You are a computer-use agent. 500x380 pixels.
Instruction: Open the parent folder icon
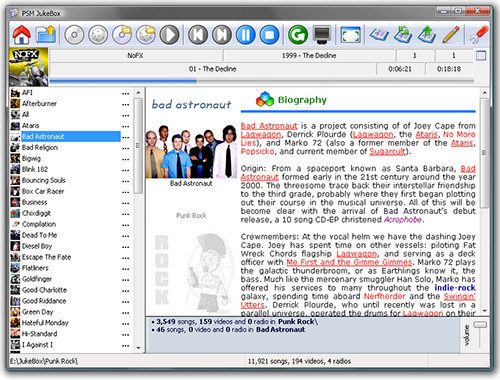tap(46, 35)
